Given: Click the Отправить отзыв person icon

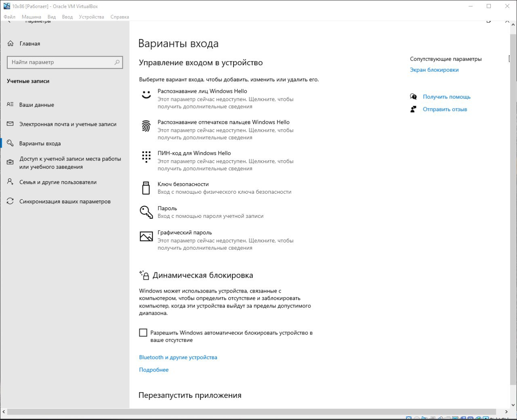Looking at the screenshot, I should point(413,109).
